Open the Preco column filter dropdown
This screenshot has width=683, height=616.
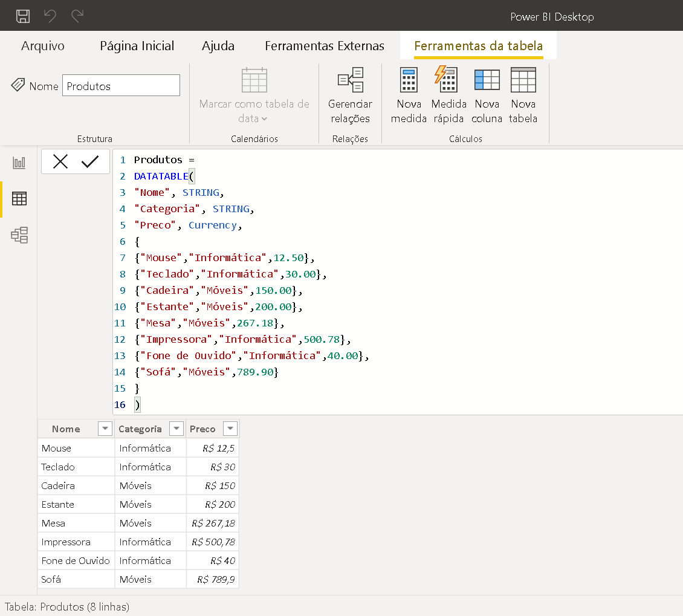(x=230, y=428)
